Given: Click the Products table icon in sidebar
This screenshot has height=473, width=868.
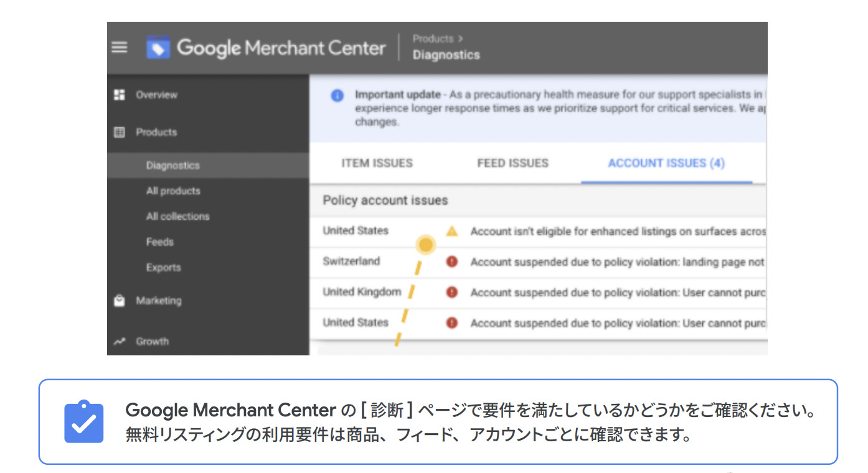Looking at the screenshot, I should pos(119,132).
